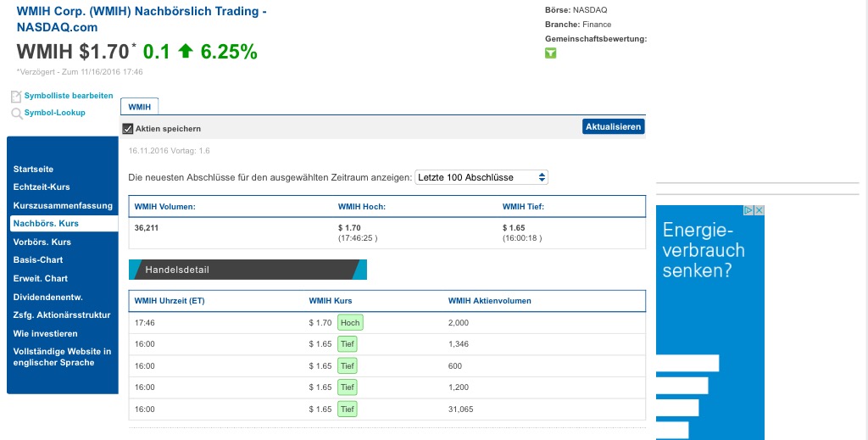The width and height of the screenshot is (868, 440).
Task: Open Vollständige Website in englischer Sprache
Action: pyautogui.click(x=62, y=357)
